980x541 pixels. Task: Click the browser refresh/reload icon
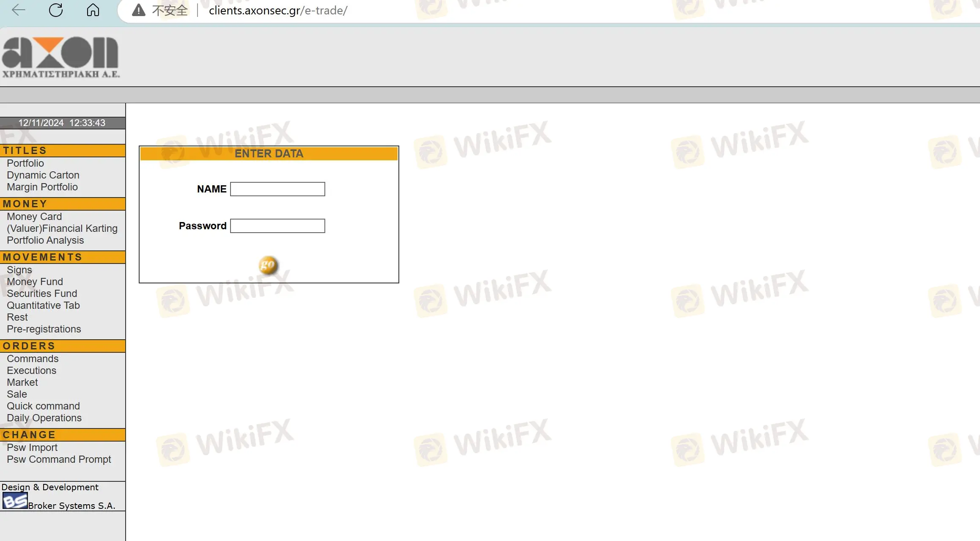coord(57,10)
